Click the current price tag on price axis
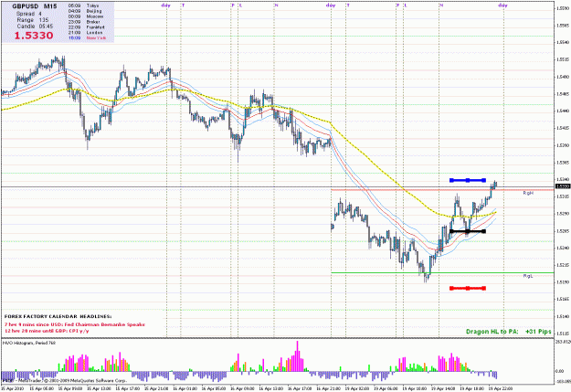The height and width of the screenshot is (392, 571). (562, 186)
